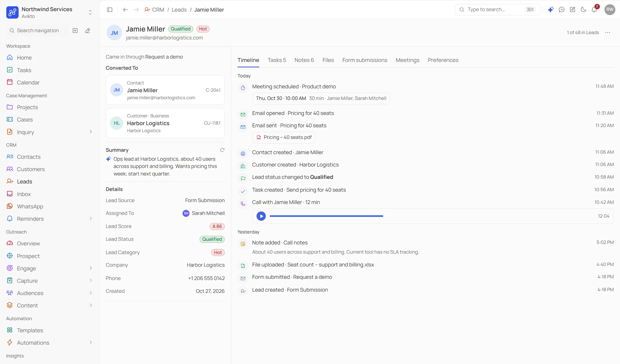Click the compose edit icon in top bar

pos(572,10)
